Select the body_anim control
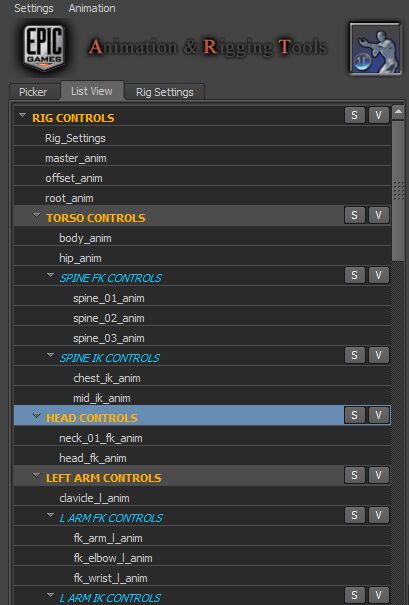 coord(202,238)
